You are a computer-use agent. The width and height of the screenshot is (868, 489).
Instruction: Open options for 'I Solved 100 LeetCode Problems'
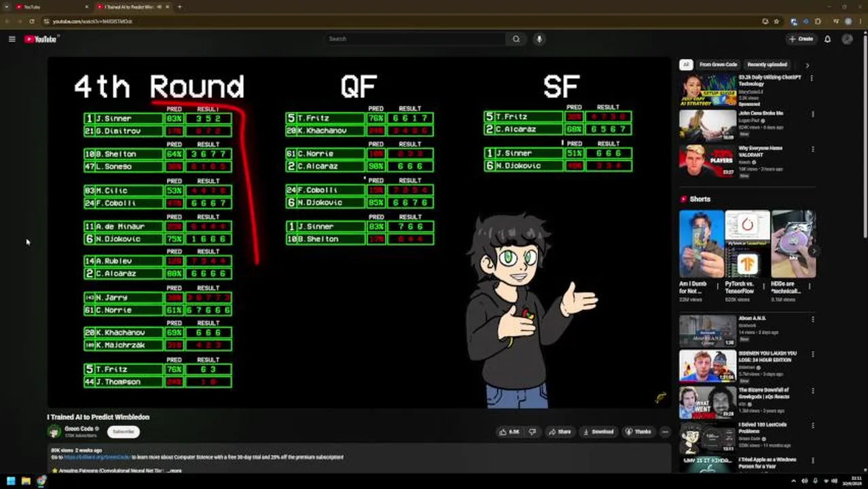[812, 426]
